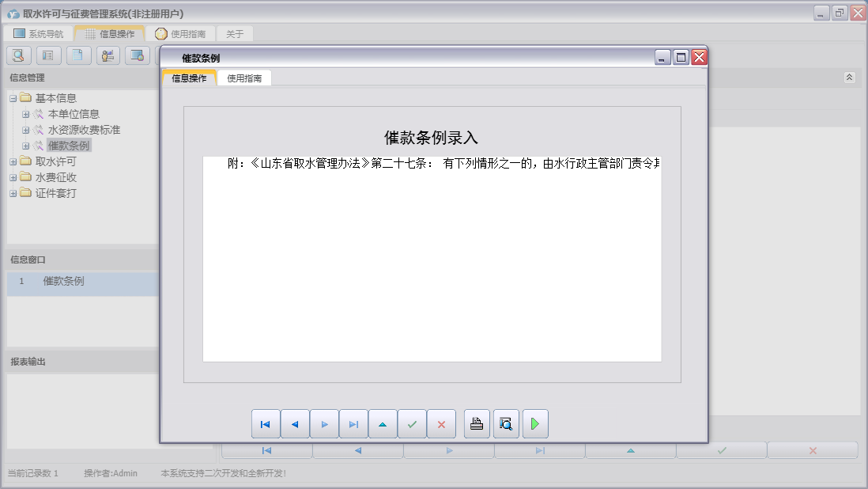Expand the 水费征收 tree folder
Screen dimensions: 868x489
13,177
